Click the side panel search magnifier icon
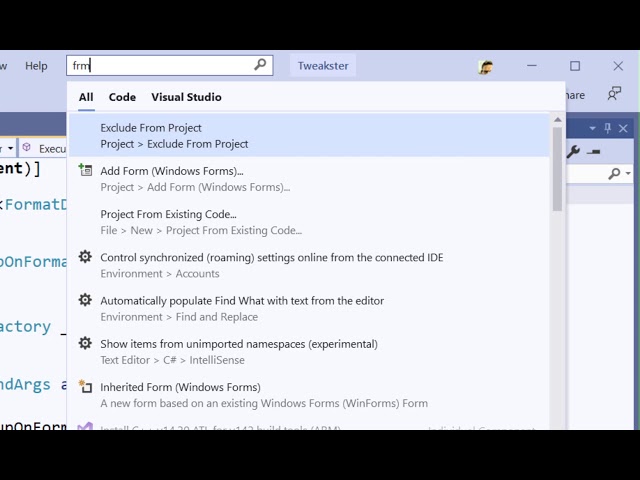 click(x=614, y=173)
